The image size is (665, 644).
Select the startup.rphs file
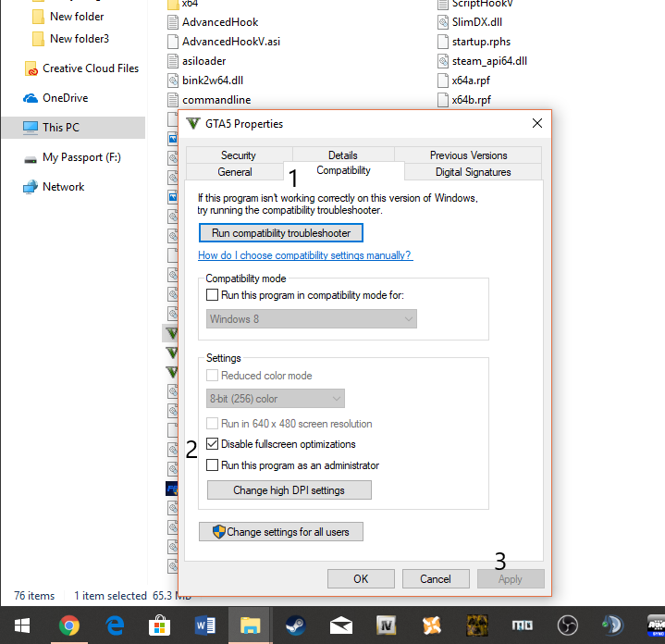tap(474, 42)
